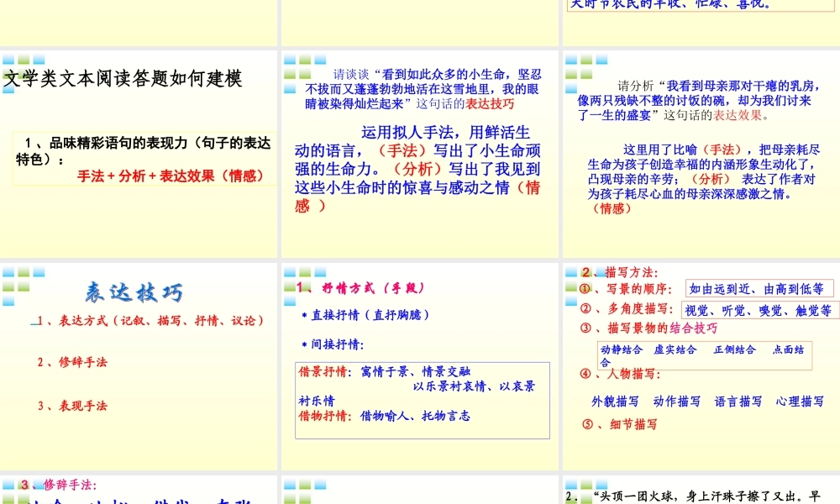
Task: Select the 描写方法 slide thumbnail
Action: (701, 366)
